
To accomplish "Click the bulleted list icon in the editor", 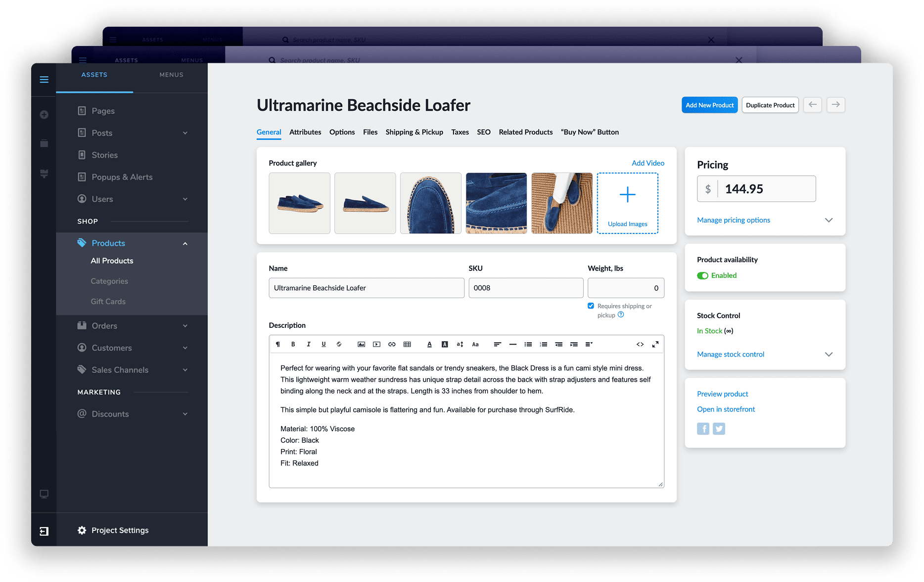I will 528,344.
